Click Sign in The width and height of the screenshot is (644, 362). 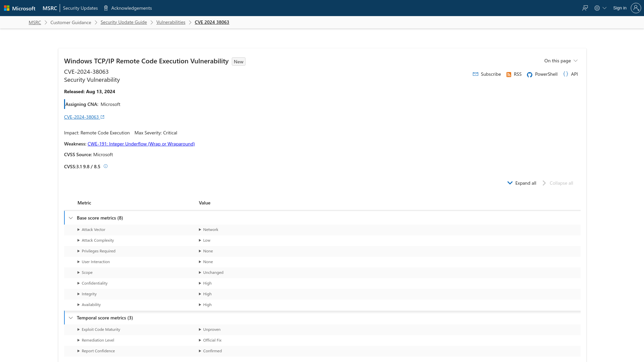pyautogui.click(x=620, y=8)
